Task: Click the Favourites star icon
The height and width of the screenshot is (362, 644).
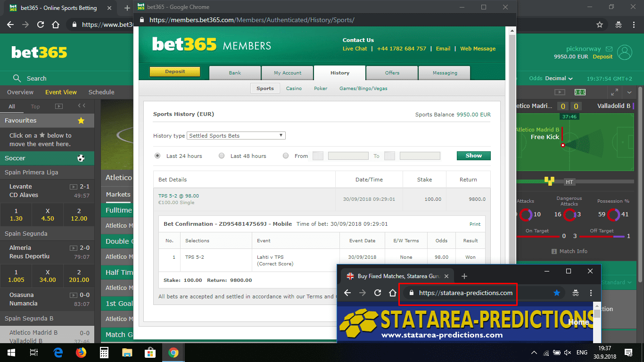Action: pyautogui.click(x=81, y=121)
